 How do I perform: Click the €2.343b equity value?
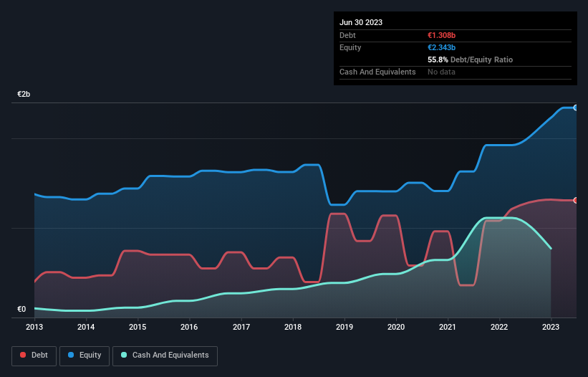(441, 47)
